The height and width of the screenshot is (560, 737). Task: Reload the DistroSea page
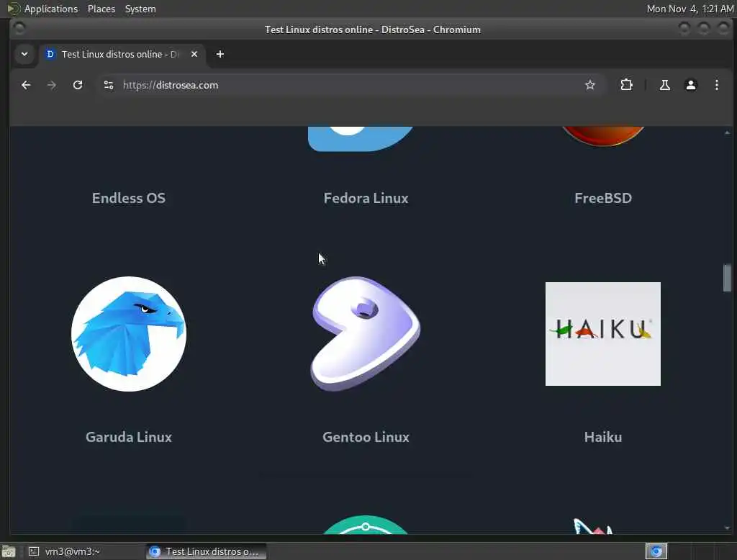[x=78, y=85]
